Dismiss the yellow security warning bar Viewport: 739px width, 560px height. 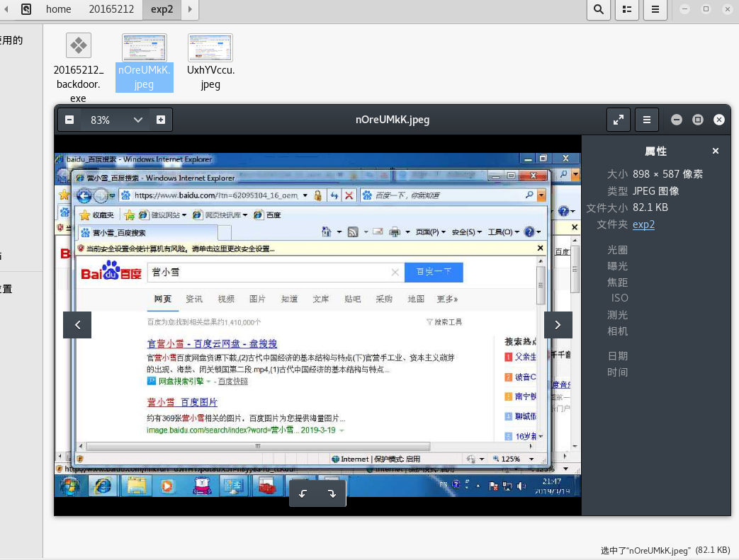coord(540,248)
